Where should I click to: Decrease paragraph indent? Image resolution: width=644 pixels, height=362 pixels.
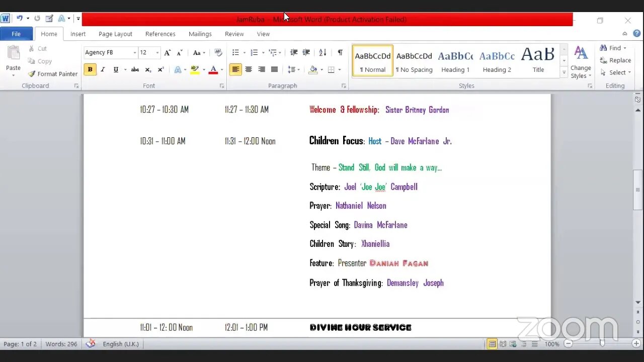tap(294, 52)
